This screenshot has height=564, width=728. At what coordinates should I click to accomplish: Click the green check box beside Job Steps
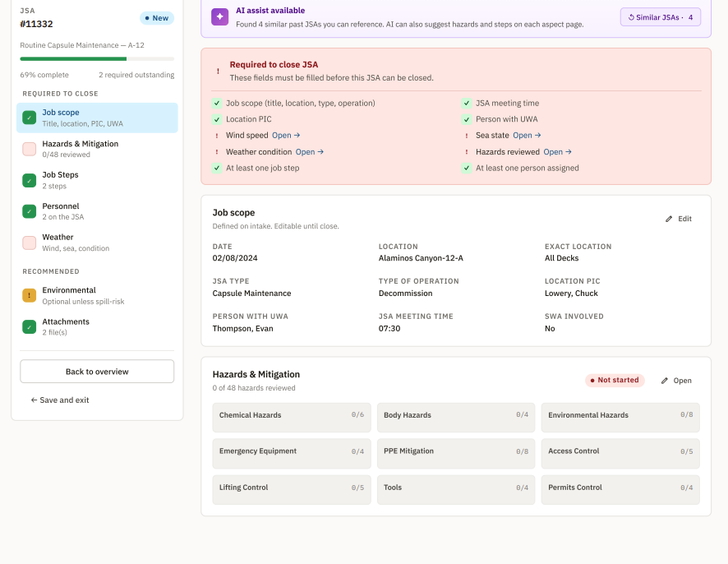[x=30, y=180]
